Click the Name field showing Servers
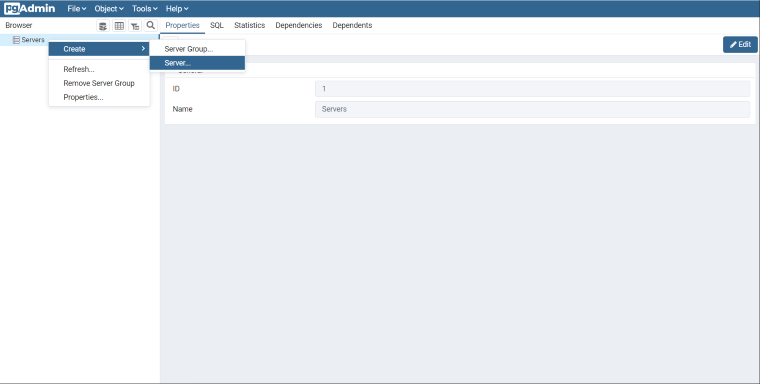The height and width of the screenshot is (384, 760). click(532, 109)
